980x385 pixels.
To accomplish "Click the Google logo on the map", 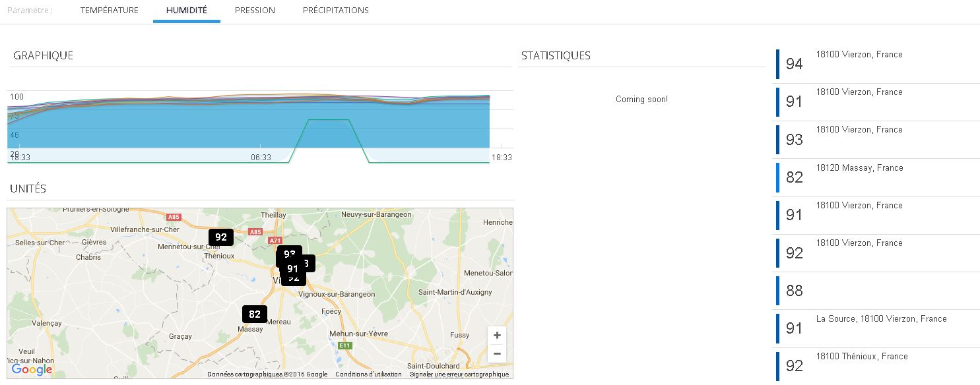I will pos(32,370).
